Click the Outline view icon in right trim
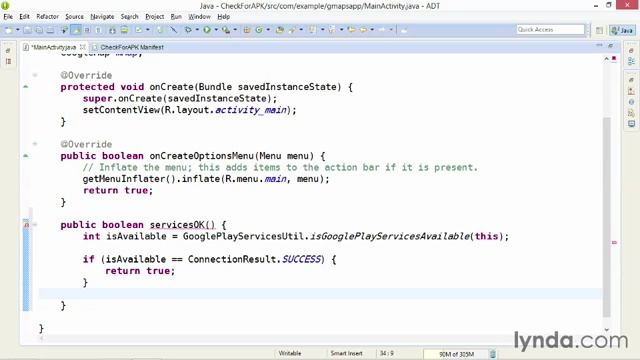 coord(631,62)
